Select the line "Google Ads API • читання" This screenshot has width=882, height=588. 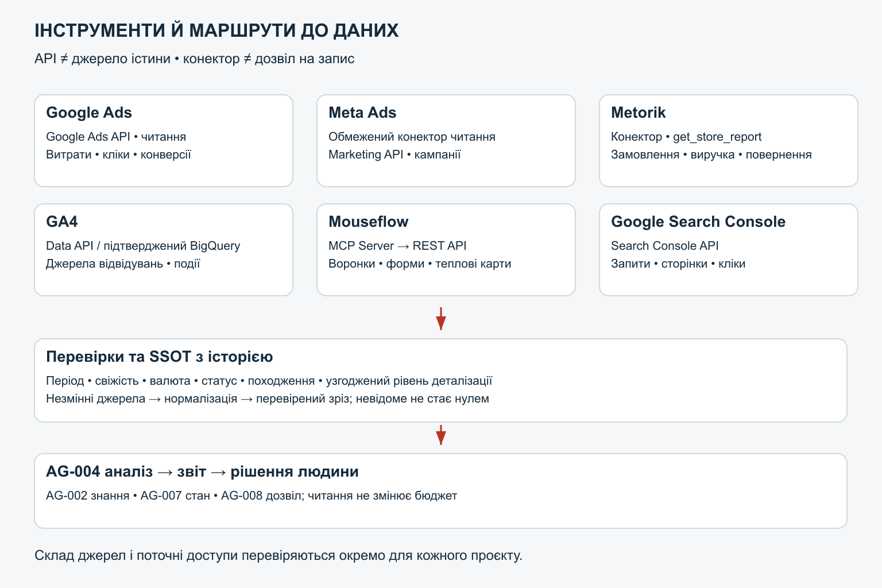(x=116, y=137)
